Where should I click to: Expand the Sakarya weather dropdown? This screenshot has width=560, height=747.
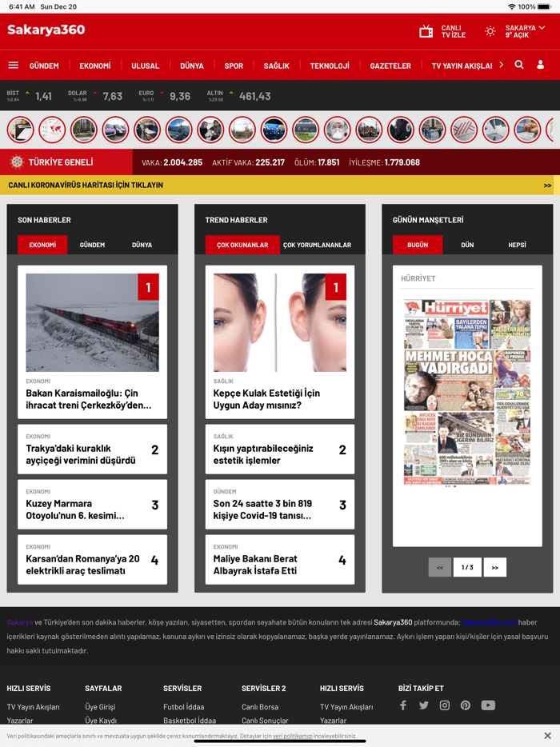542,28
